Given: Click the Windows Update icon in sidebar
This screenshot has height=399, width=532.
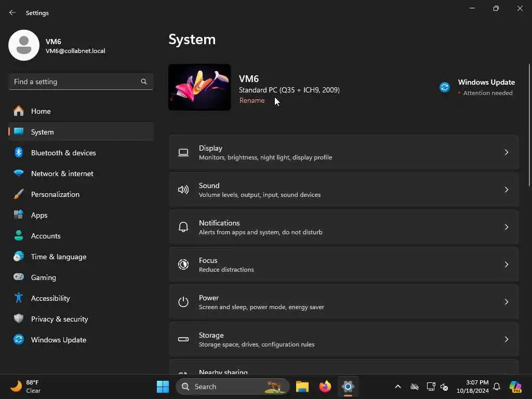Looking at the screenshot, I should pos(19,339).
